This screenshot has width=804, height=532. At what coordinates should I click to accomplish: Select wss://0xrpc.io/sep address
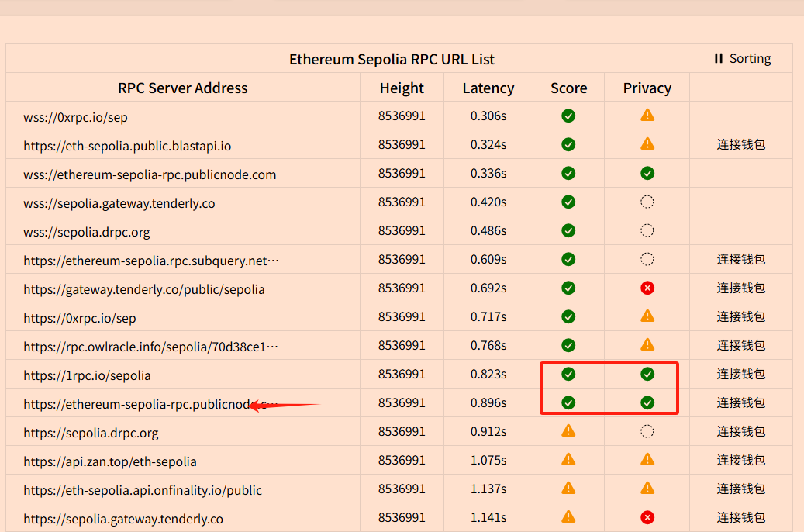pyautogui.click(x=75, y=117)
